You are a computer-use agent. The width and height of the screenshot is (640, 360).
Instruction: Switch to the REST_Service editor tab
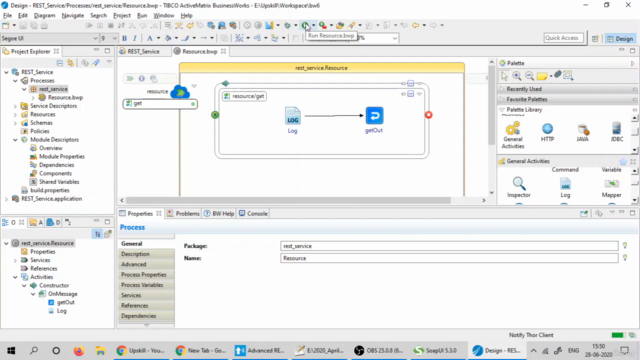pos(143,51)
